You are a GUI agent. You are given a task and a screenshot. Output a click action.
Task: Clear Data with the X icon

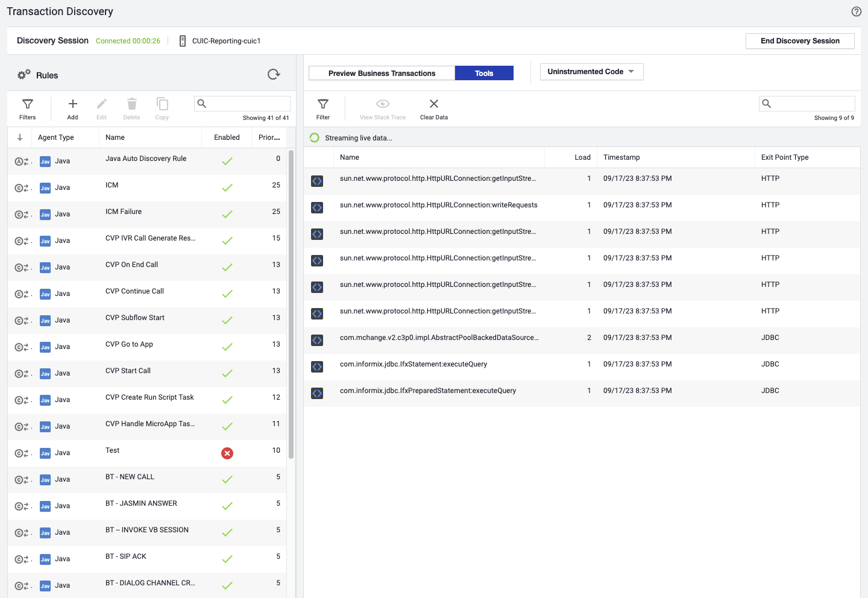pyautogui.click(x=434, y=104)
